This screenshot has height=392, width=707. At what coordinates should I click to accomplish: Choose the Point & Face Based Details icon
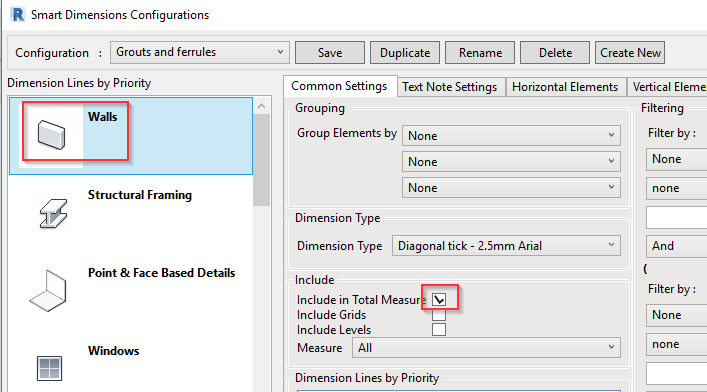[x=48, y=291]
